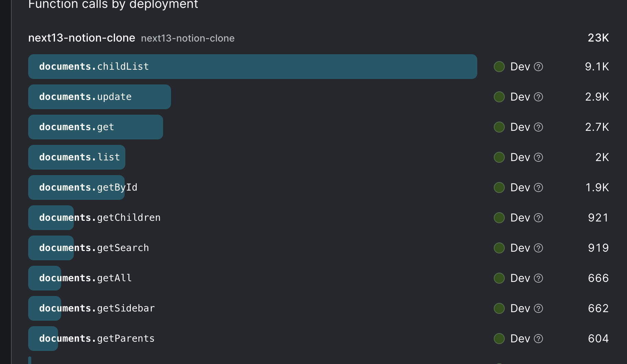Image resolution: width=627 pixels, height=364 pixels.
Task: Click help icon beside documents.childList Dev
Action: click(x=538, y=67)
